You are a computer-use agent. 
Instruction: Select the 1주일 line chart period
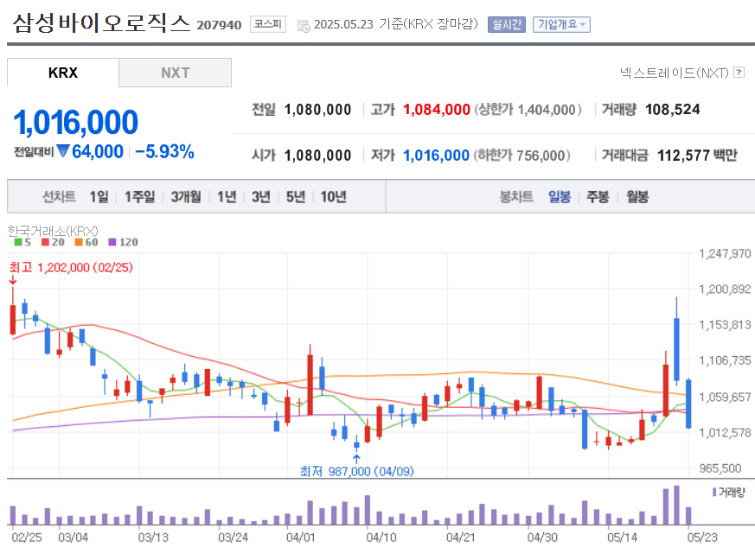click(139, 196)
